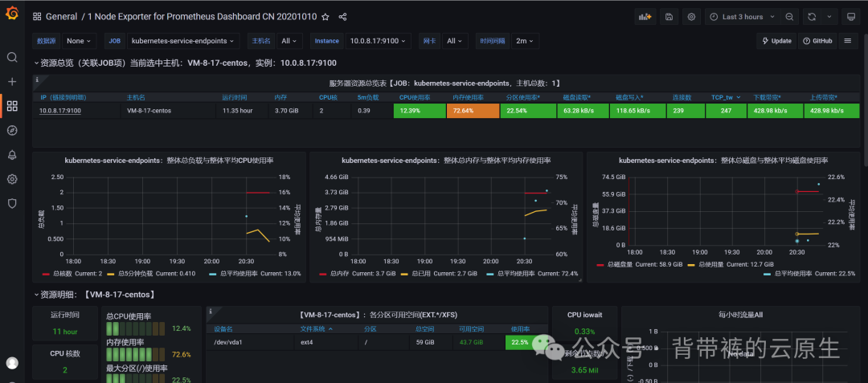
Task: Open the CPU iowait panel title
Action: click(584, 315)
